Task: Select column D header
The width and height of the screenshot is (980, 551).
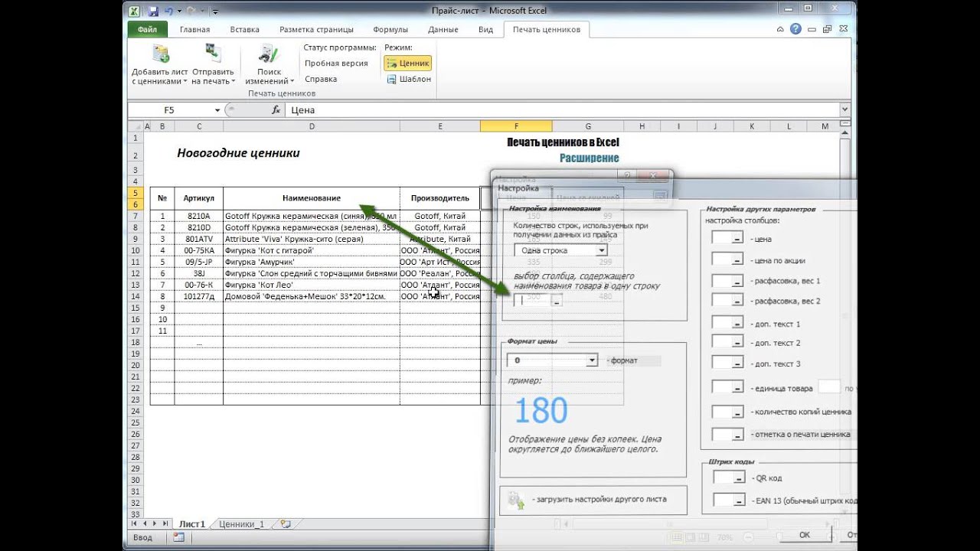Action: (x=312, y=126)
